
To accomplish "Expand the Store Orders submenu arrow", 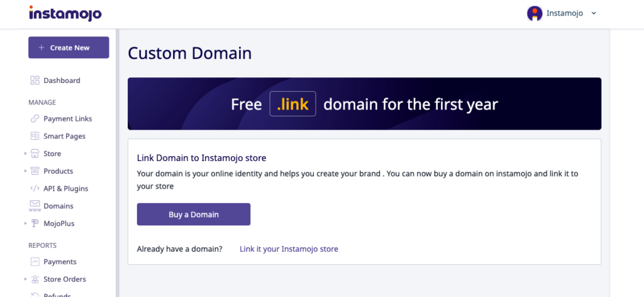I will click(x=25, y=279).
